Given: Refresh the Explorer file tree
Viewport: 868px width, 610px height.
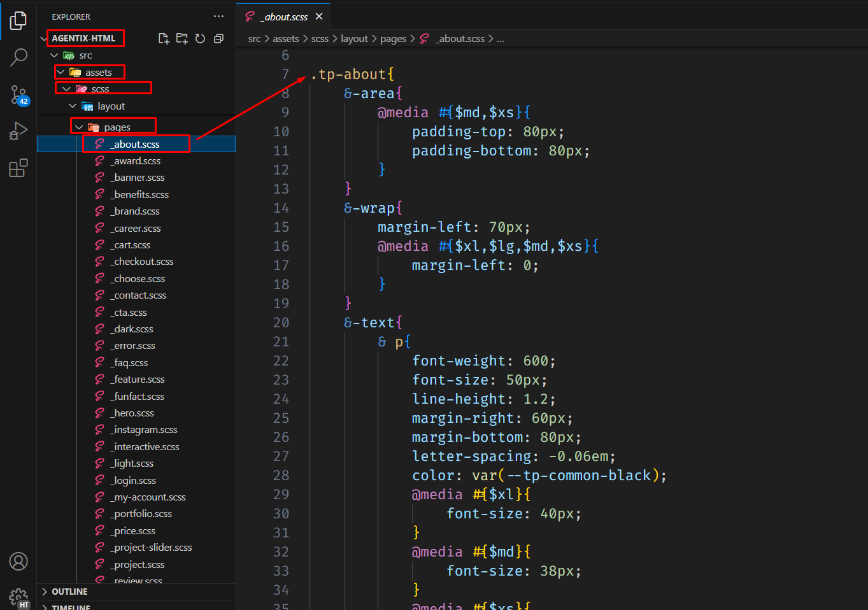Looking at the screenshot, I should pyautogui.click(x=200, y=39).
